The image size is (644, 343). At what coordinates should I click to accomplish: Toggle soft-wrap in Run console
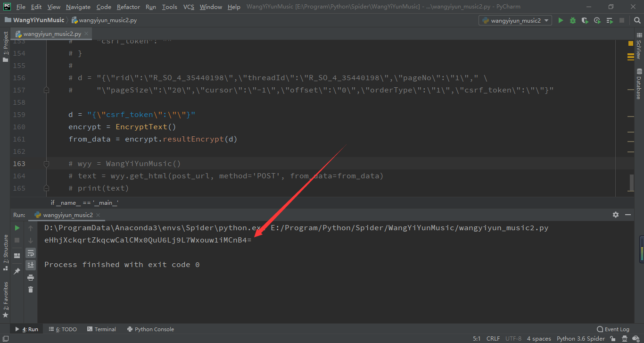(x=31, y=253)
